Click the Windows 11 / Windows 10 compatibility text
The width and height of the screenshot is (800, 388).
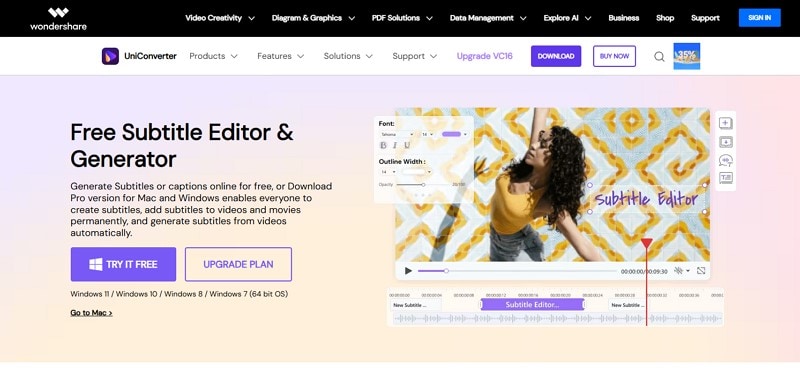[x=179, y=294]
